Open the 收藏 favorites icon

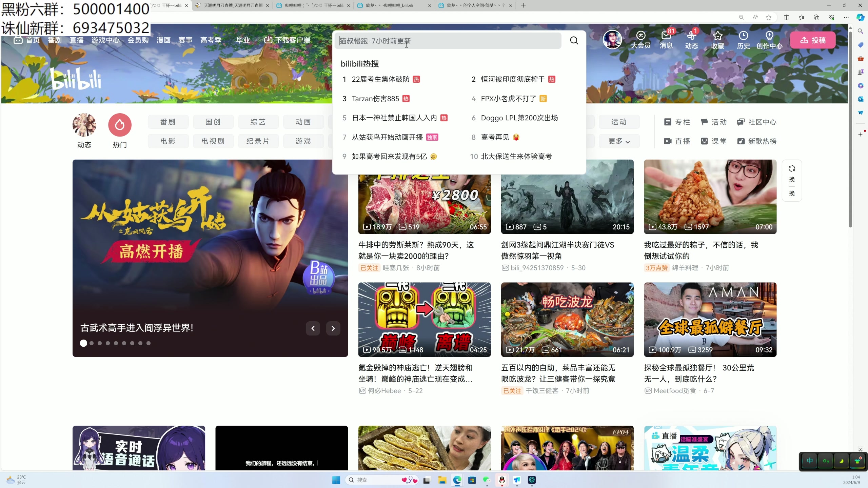(x=718, y=39)
